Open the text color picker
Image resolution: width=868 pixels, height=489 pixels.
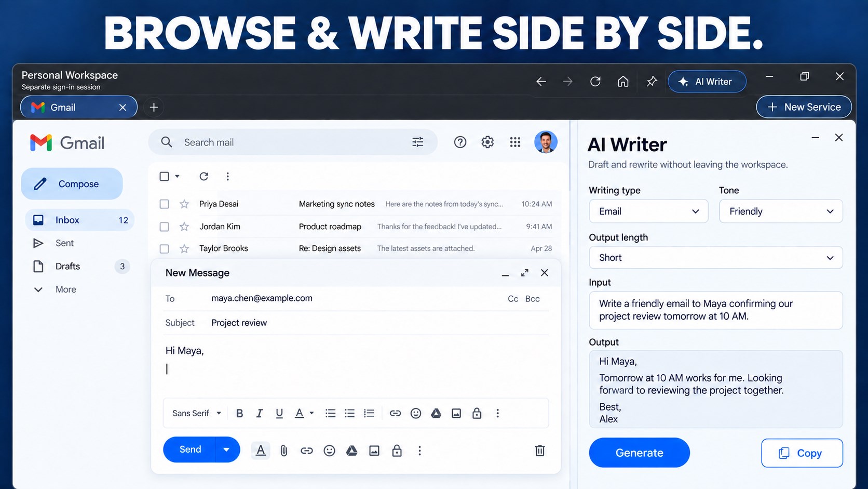304,413
